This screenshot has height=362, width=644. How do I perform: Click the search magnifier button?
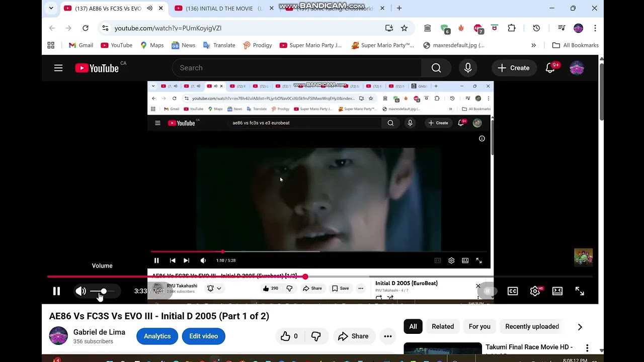pos(436,68)
